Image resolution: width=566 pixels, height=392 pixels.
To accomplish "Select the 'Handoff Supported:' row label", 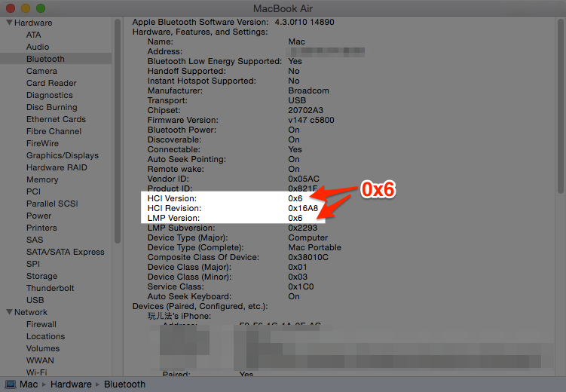I will pyautogui.click(x=187, y=71).
